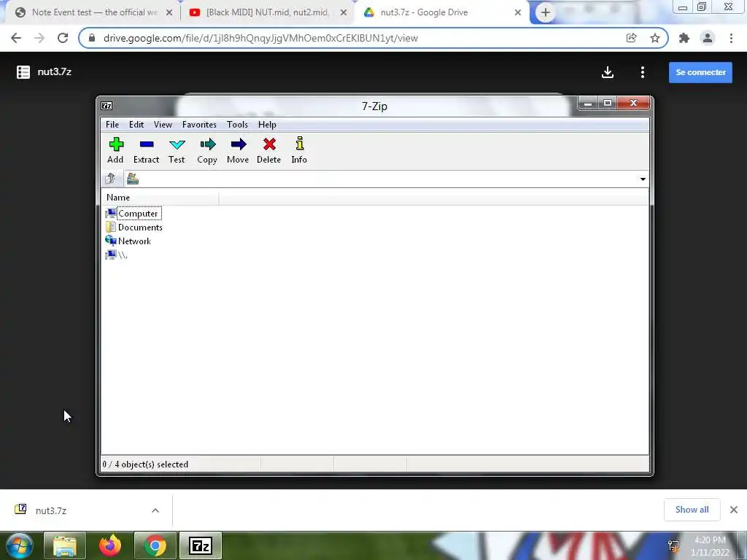The height and width of the screenshot is (560, 747).
Task: Close the Chrome downloads bar
Action: tap(734, 510)
